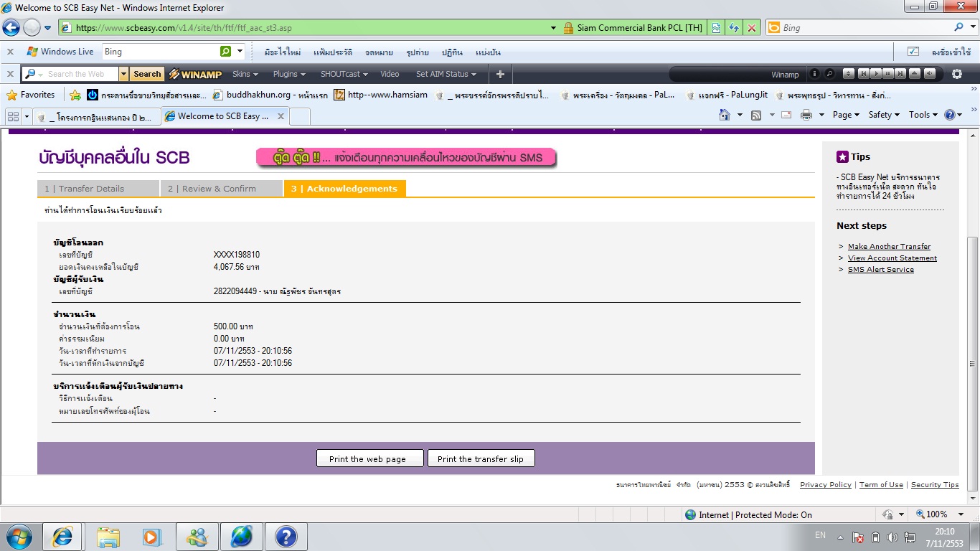Open SMS Alert Service link

tap(880, 269)
